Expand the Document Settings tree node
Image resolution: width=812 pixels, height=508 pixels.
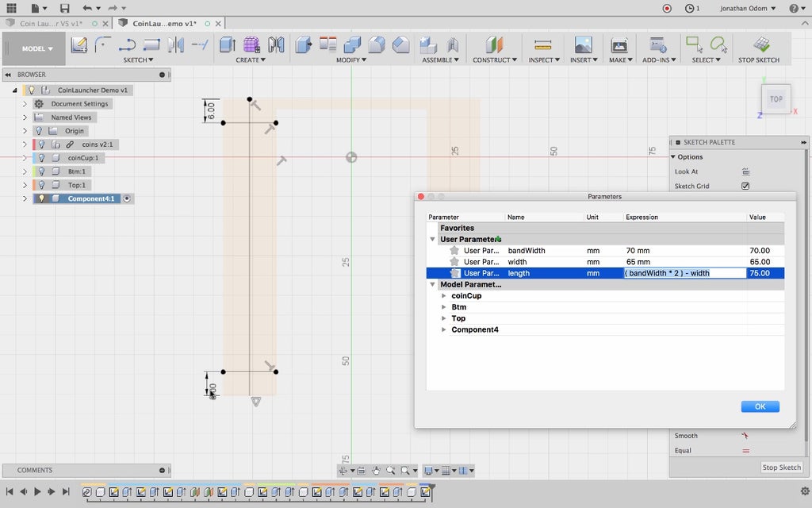[25, 104]
